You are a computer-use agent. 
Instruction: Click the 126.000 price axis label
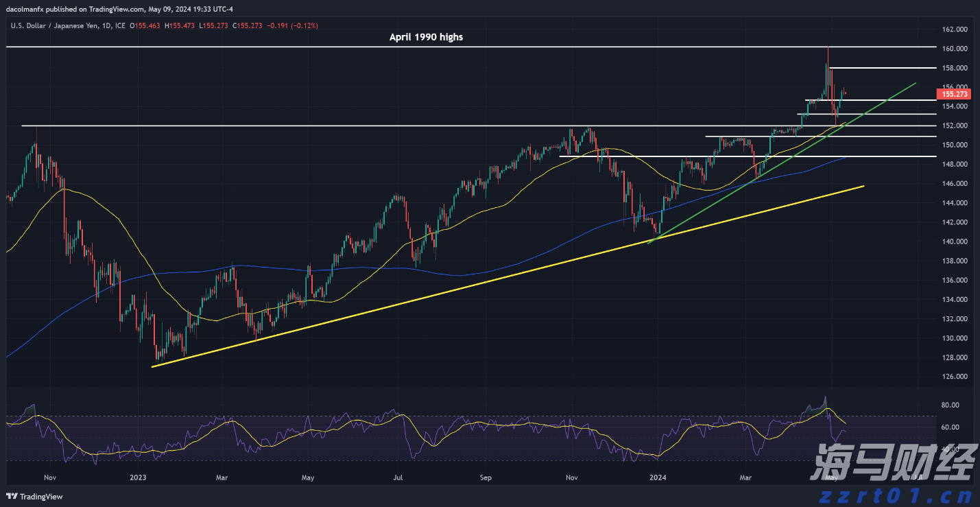click(x=954, y=377)
